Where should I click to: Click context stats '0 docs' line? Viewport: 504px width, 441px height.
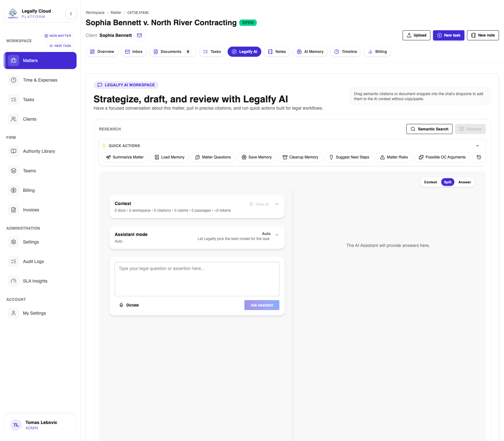[173, 210]
